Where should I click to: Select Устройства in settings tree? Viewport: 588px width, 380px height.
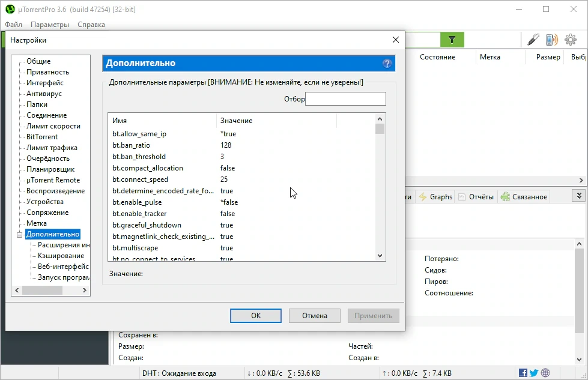44,202
